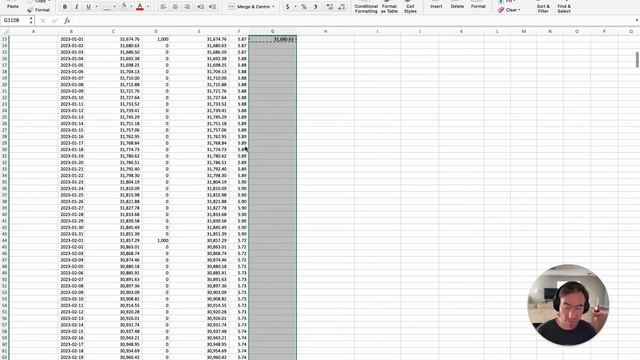
Task: Open the borders dropdown arrow
Action: click(114, 7)
